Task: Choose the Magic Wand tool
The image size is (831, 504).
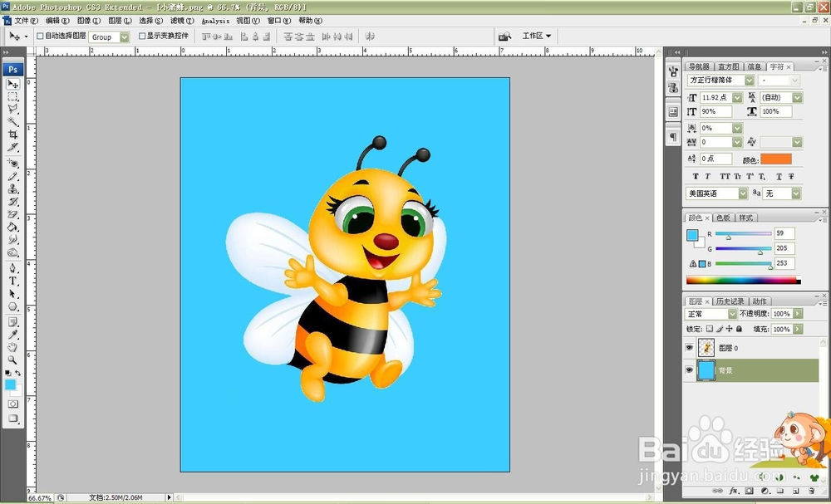Action: (13, 122)
